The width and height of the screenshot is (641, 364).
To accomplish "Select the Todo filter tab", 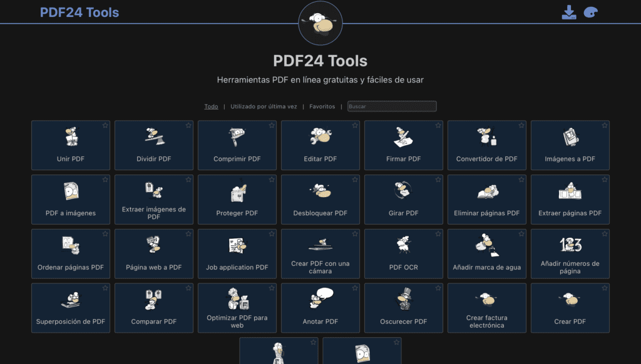I will click(x=211, y=106).
